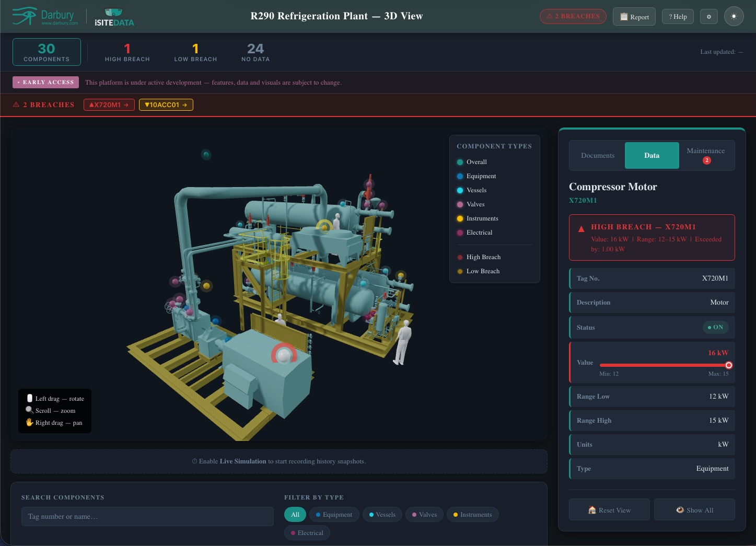The width and height of the screenshot is (756, 546).
Task: Click the warning triangle in High Breach alert
Action: pyautogui.click(x=581, y=228)
